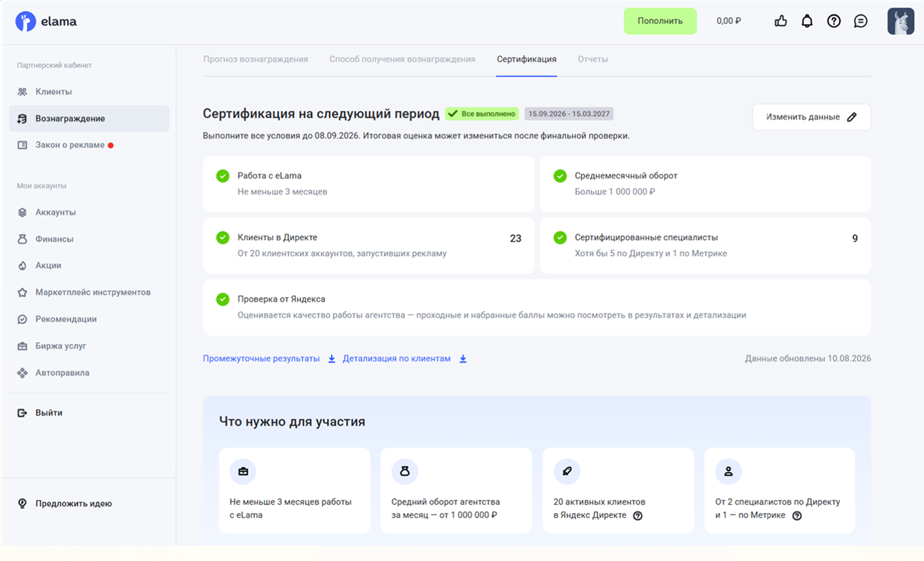Click green check on Среднемесячный оборот
The height and width of the screenshot is (561, 924).
point(560,176)
